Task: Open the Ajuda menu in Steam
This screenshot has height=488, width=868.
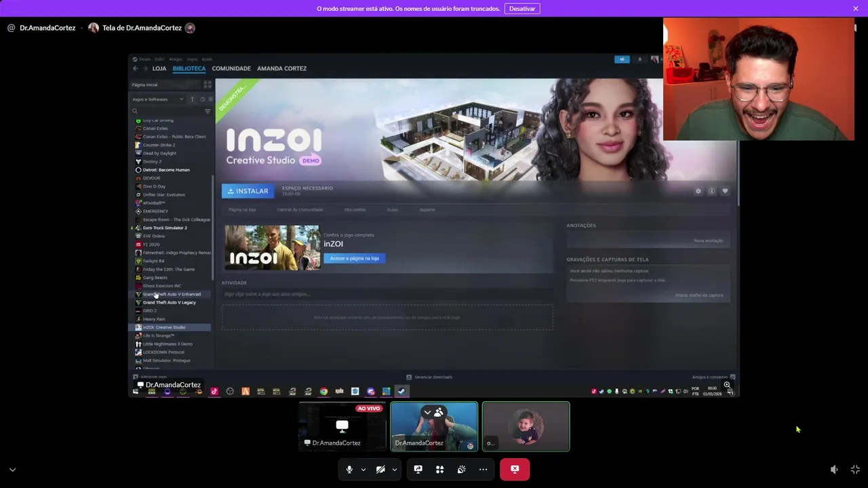Action: click(207, 59)
